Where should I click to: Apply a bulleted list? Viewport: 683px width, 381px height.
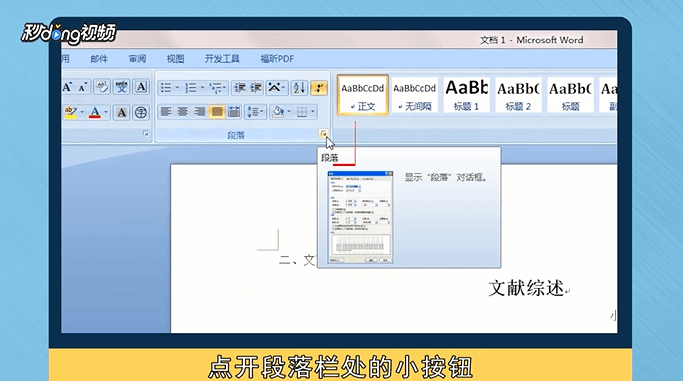(166, 88)
